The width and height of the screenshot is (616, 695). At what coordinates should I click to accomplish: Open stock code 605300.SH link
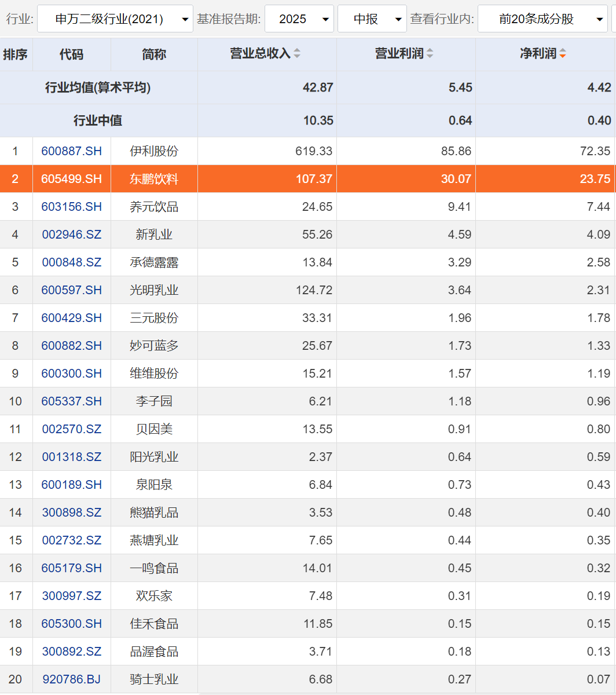pyautogui.click(x=72, y=624)
